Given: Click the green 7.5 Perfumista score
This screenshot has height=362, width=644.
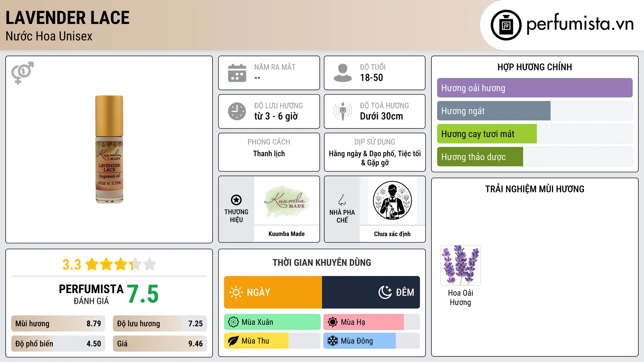Looking at the screenshot, I should (x=143, y=294).
